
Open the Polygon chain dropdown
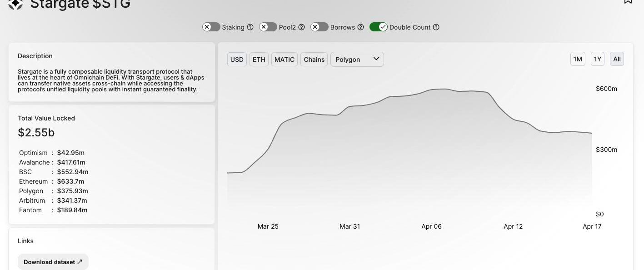click(x=357, y=60)
